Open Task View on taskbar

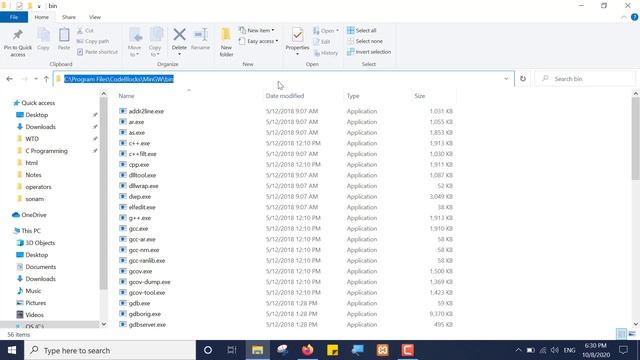pyautogui.click(x=232, y=350)
